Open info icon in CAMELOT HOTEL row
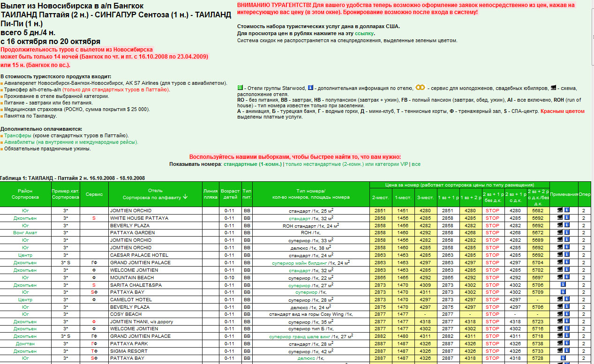594x364 pixels. coord(566,299)
